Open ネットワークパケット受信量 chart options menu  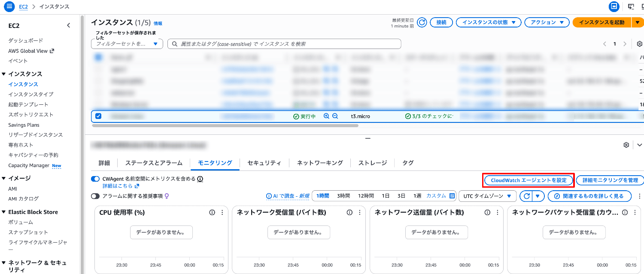635,212
